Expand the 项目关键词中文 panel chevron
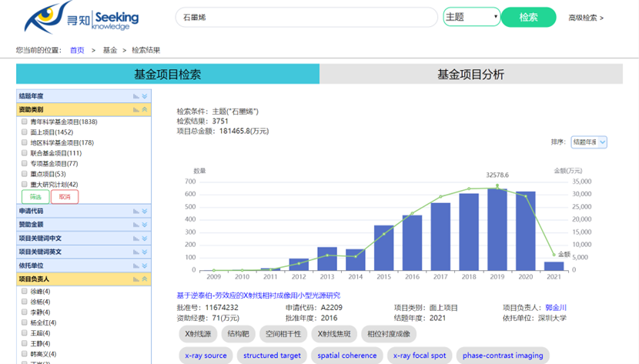Screen dimensions: 639x364 pos(145,239)
